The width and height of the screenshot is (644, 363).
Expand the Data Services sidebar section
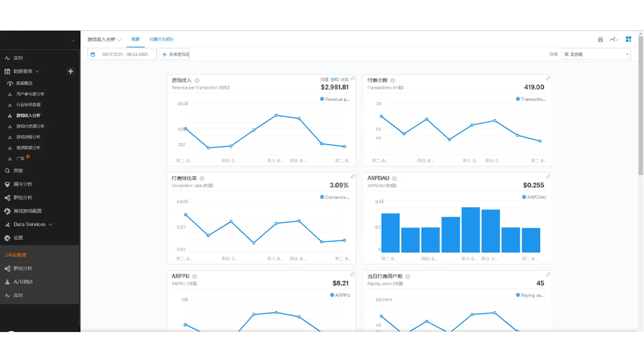(33, 225)
